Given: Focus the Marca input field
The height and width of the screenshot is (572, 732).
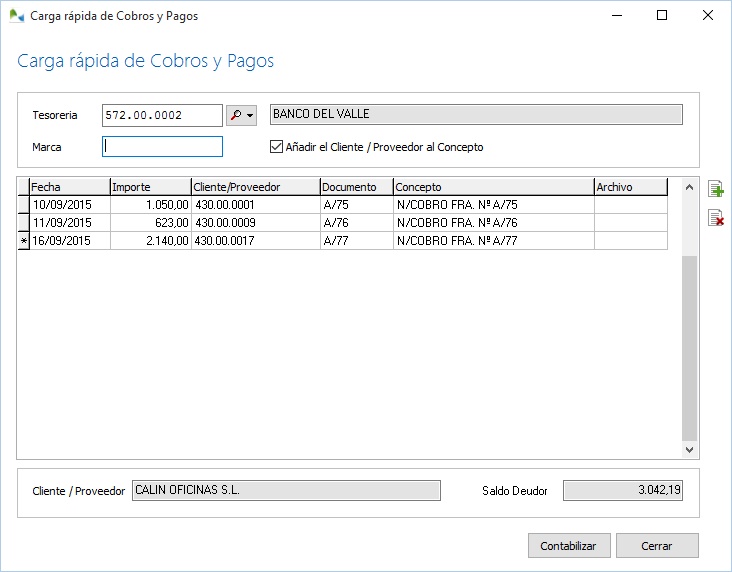Looking at the screenshot, I should [162, 147].
